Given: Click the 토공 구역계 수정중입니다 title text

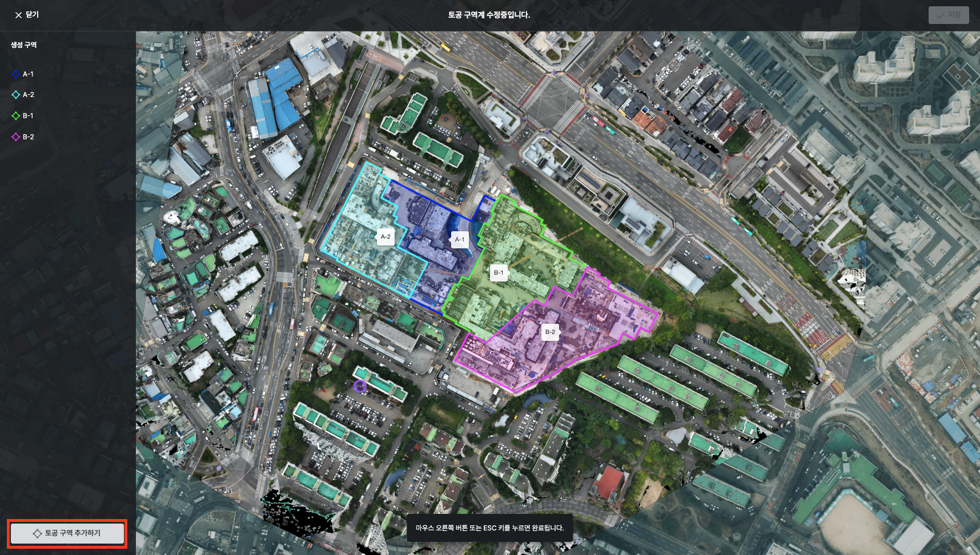Looking at the screenshot, I should click(489, 15).
